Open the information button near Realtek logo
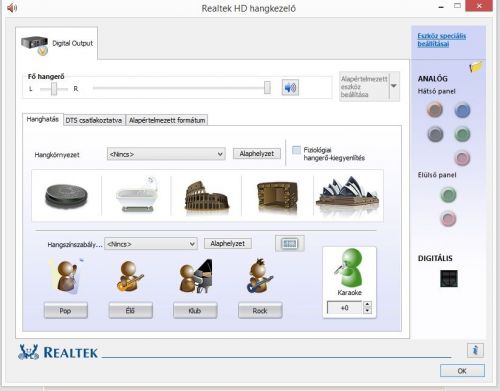 [x=475, y=350]
